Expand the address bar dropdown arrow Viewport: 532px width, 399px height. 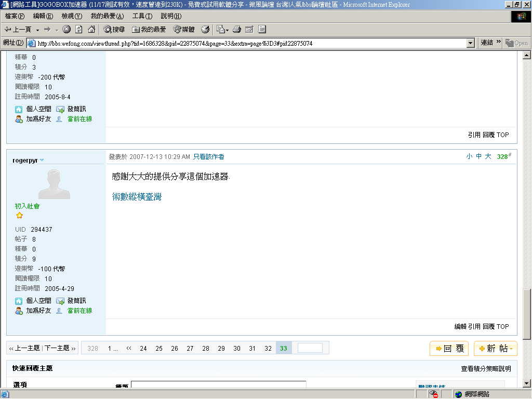471,43
